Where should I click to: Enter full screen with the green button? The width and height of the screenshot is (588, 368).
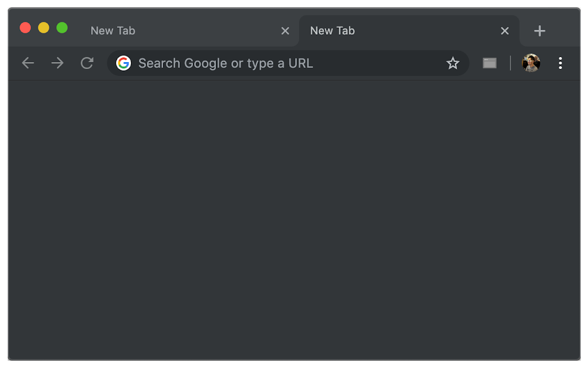(x=62, y=28)
